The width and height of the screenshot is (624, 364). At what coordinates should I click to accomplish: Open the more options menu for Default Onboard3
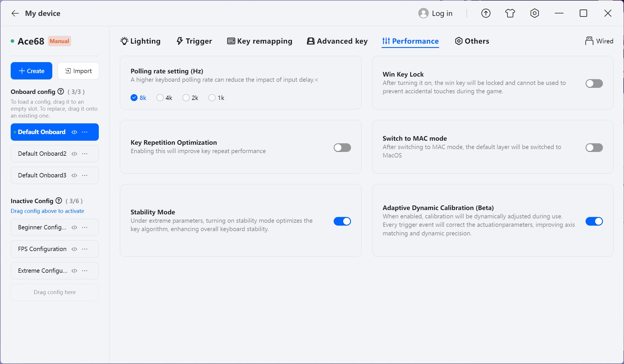(85, 175)
